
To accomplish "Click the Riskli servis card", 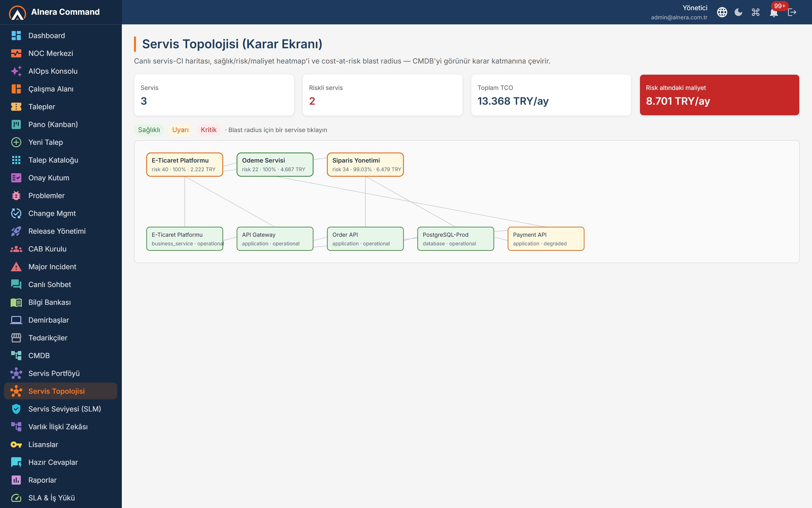I will point(382,95).
